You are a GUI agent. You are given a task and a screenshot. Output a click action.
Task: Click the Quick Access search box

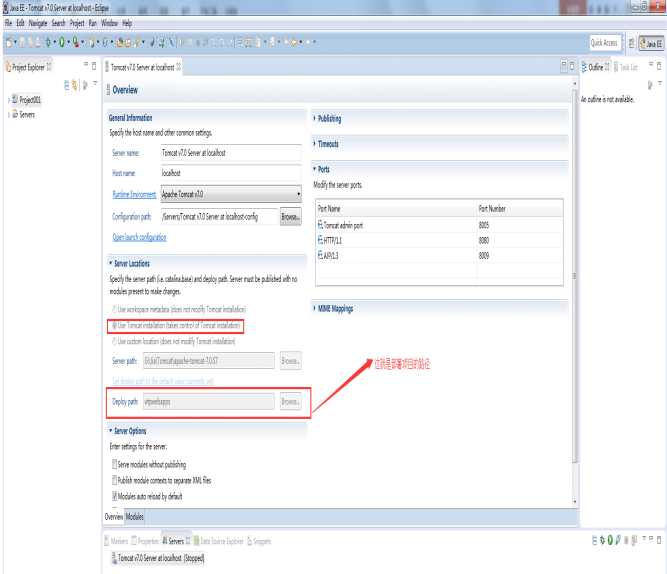pyautogui.click(x=604, y=43)
